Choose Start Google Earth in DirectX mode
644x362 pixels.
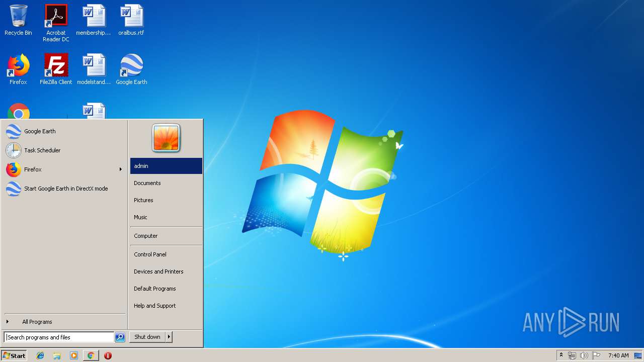(x=64, y=189)
